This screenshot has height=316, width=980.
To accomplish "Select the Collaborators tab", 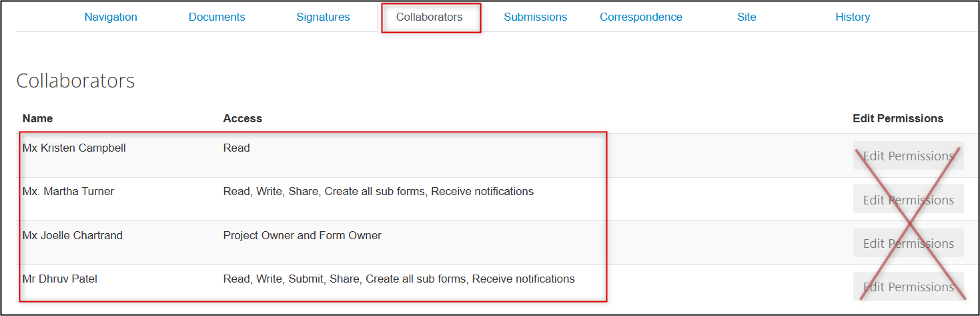I will point(429,17).
